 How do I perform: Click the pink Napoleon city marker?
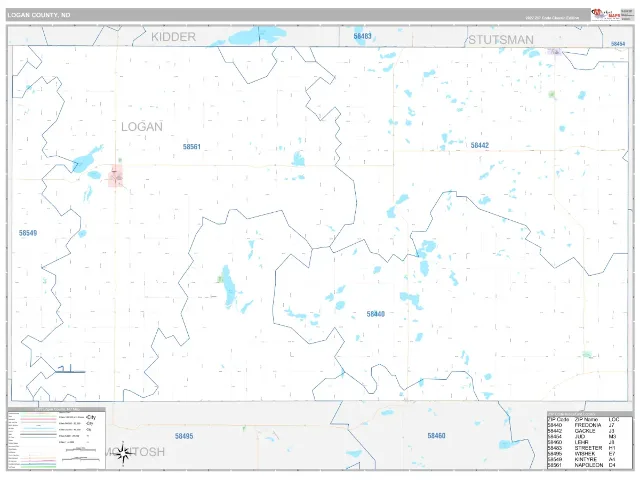pyautogui.click(x=116, y=176)
